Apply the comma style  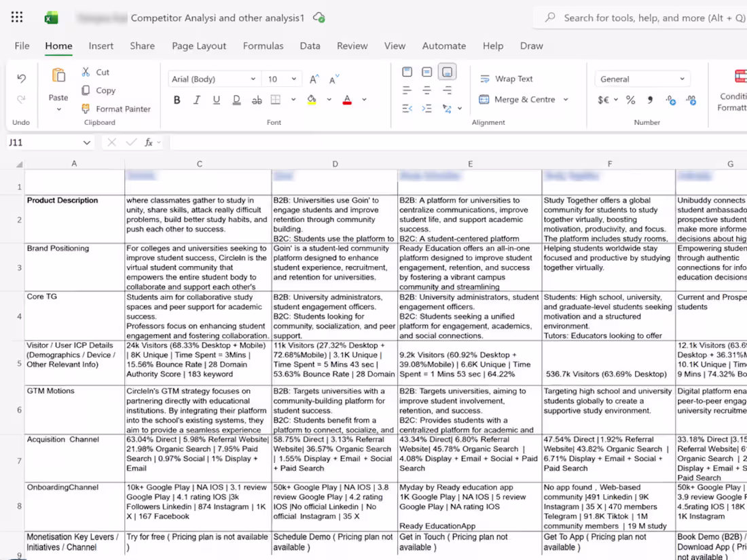[x=651, y=100]
